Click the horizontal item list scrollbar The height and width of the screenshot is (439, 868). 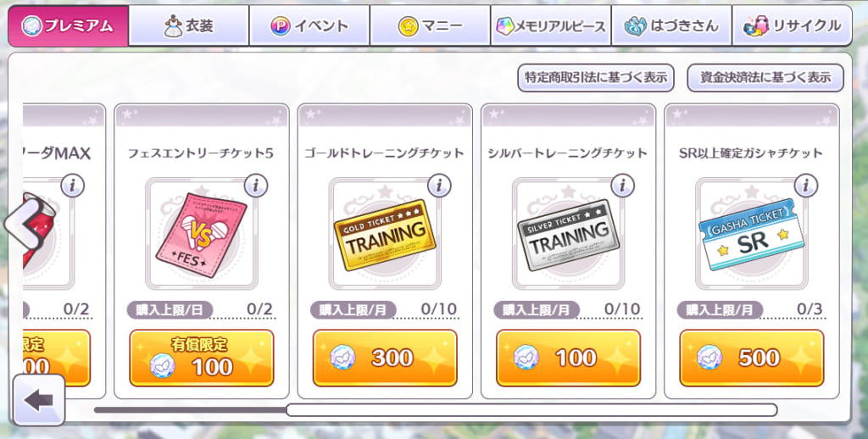531,409
